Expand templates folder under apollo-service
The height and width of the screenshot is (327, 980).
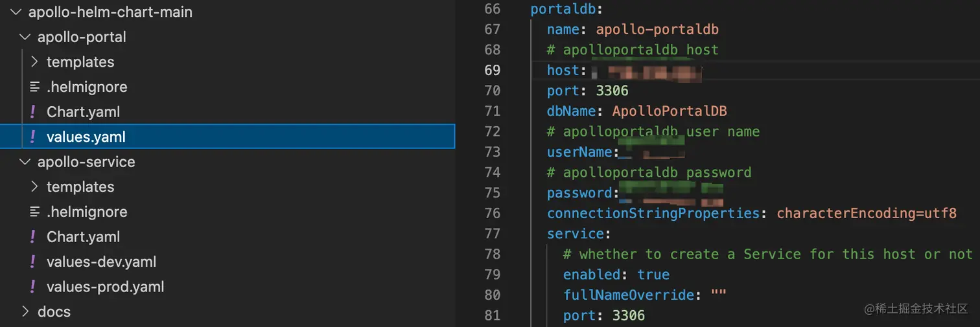tap(34, 187)
